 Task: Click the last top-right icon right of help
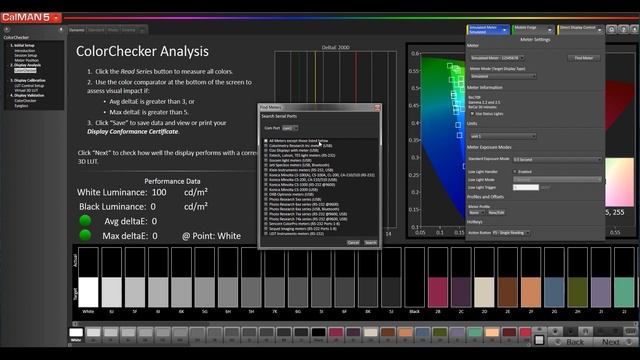[x=634, y=29]
